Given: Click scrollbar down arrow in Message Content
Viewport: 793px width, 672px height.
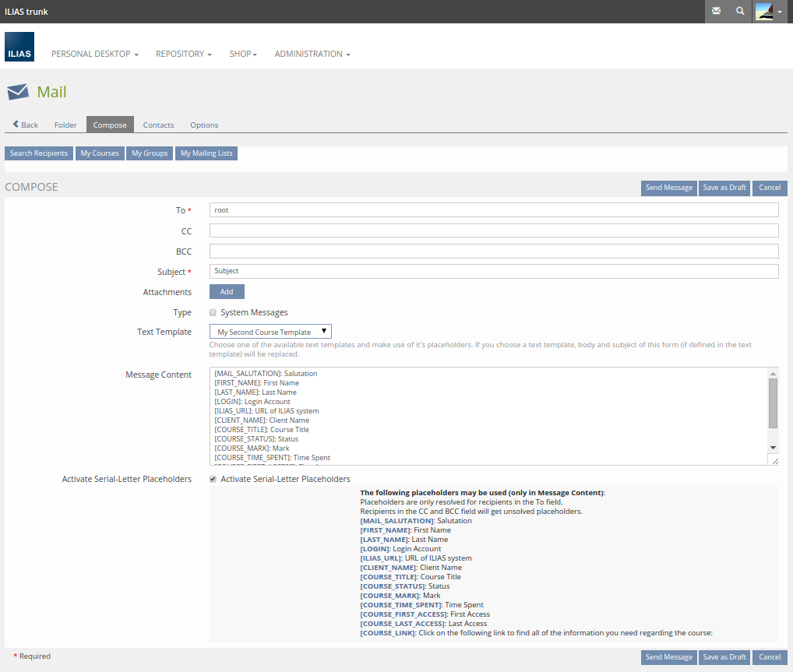Looking at the screenshot, I should click(x=773, y=448).
